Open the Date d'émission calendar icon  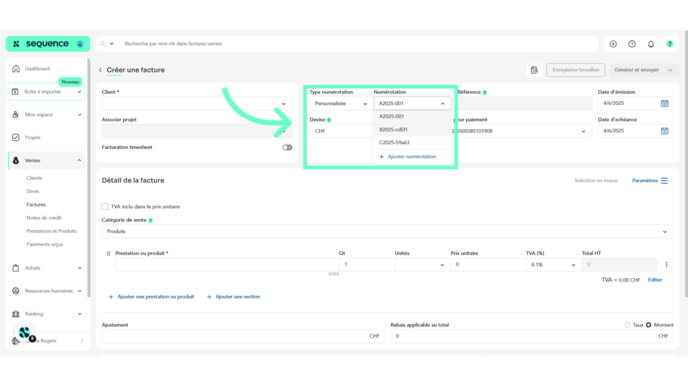pos(665,104)
